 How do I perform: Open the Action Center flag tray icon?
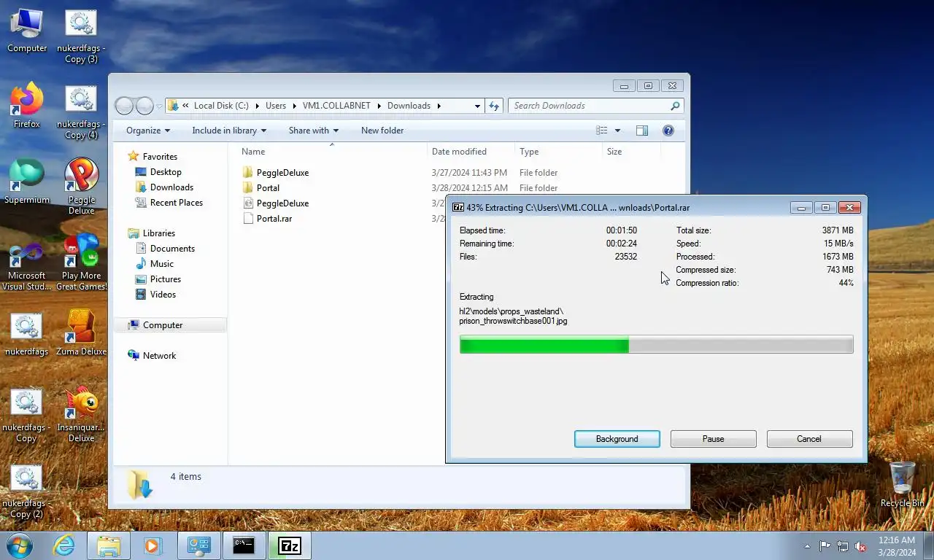tap(825, 546)
